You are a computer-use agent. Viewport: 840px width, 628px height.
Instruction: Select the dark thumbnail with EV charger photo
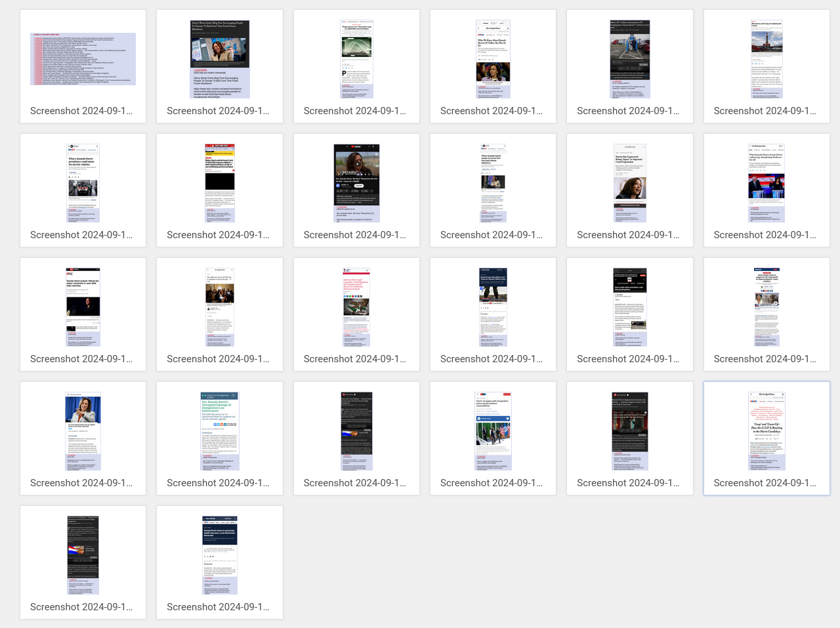pos(630,59)
